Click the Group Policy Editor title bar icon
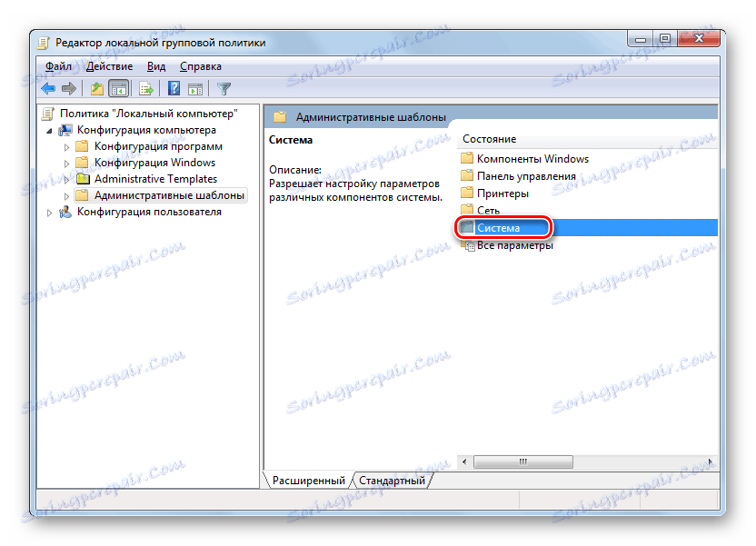 tap(44, 43)
